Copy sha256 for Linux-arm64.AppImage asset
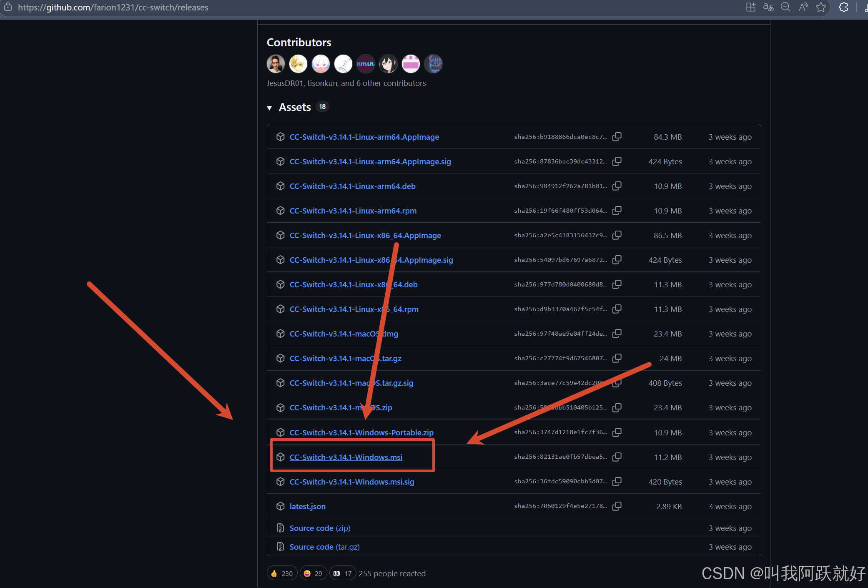Image resolution: width=868 pixels, height=588 pixels. (x=617, y=137)
